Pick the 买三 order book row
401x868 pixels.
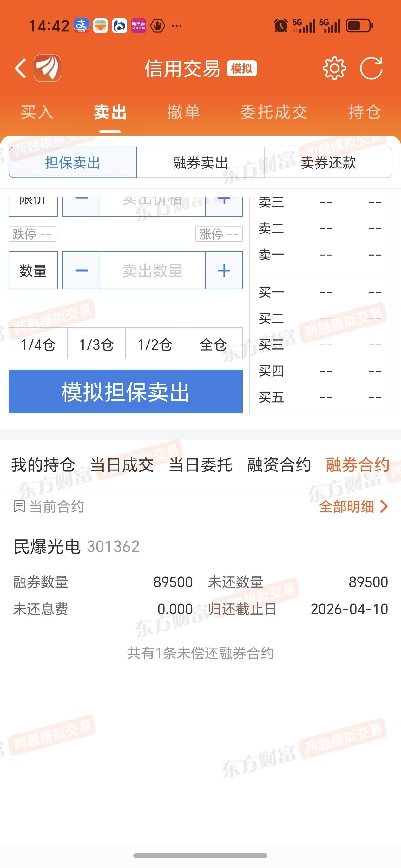point(320,345)
